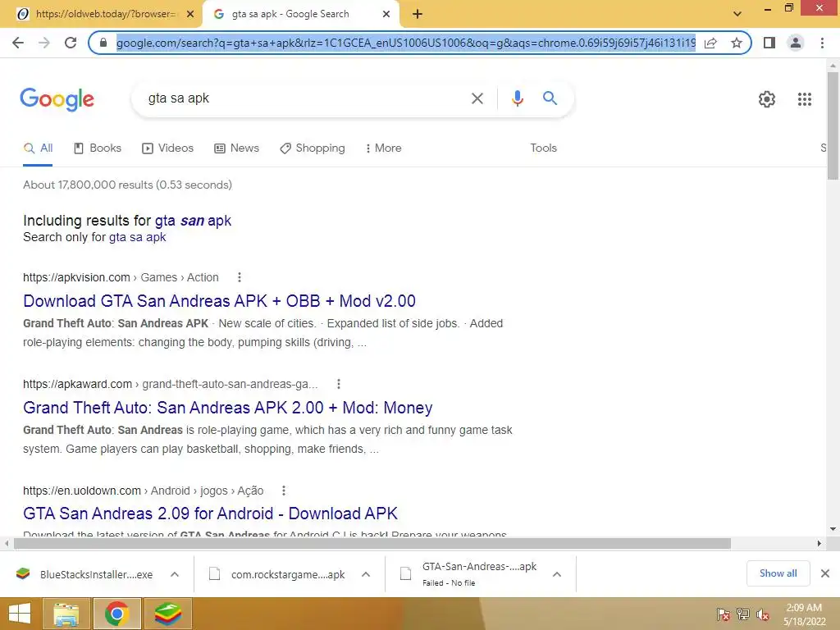Start a voice search with microphone

pos(517,98)
